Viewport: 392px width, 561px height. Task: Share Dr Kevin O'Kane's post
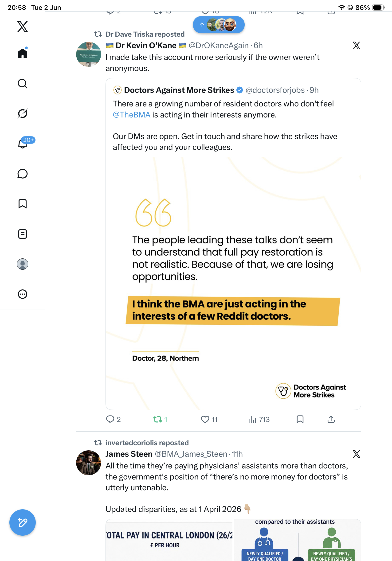331,420
